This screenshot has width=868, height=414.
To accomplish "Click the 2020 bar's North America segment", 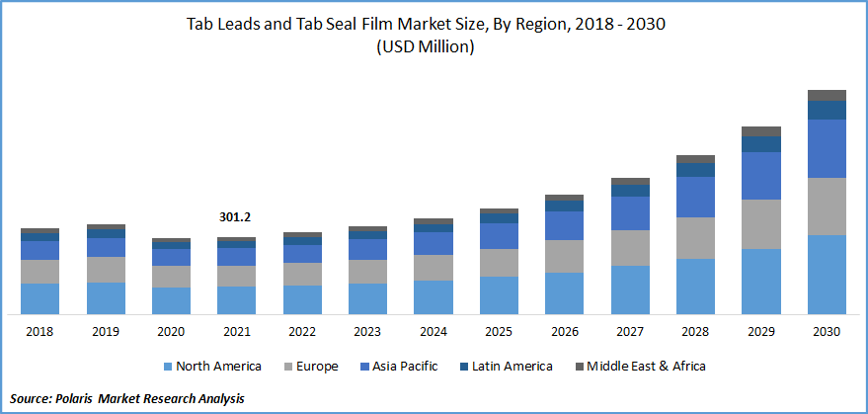I will 171,301.
